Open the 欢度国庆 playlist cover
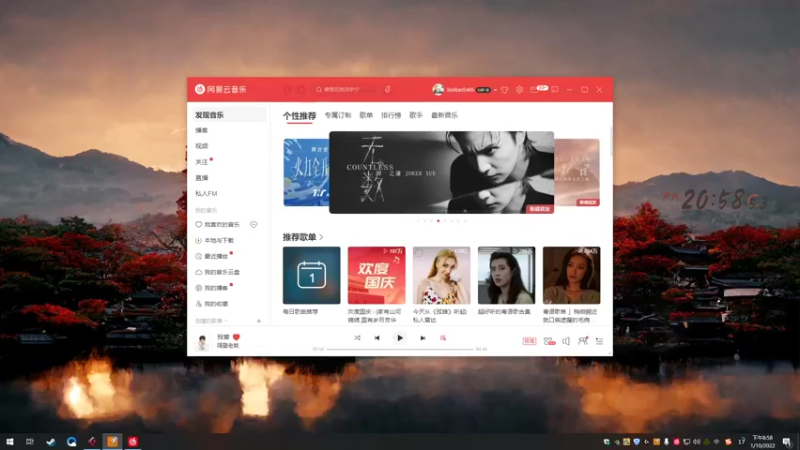This screenshot has height=450, width=800. pyautogui.click(x=377, y=276)
